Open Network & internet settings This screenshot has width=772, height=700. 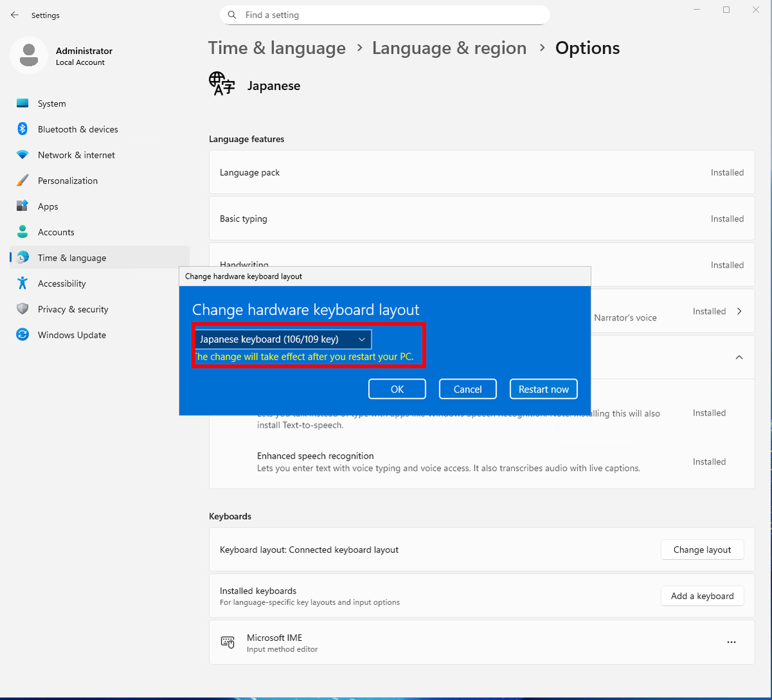click(x=23, y=154)
